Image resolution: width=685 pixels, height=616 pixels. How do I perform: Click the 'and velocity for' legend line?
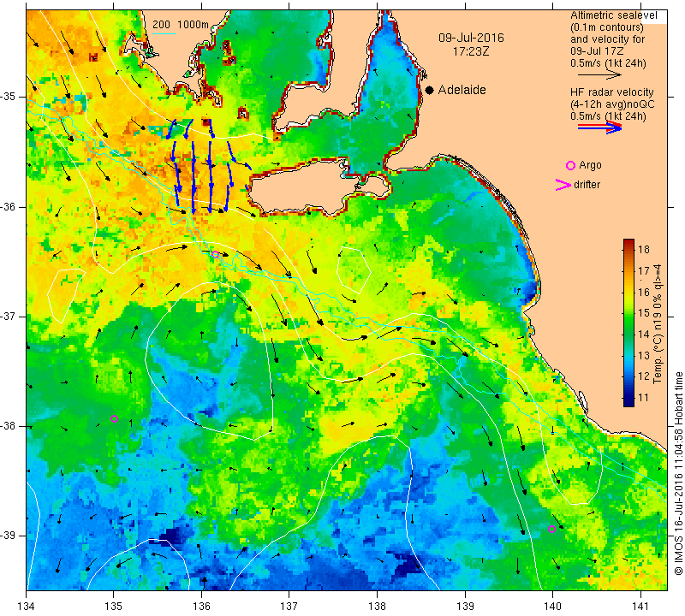point(608,39)
